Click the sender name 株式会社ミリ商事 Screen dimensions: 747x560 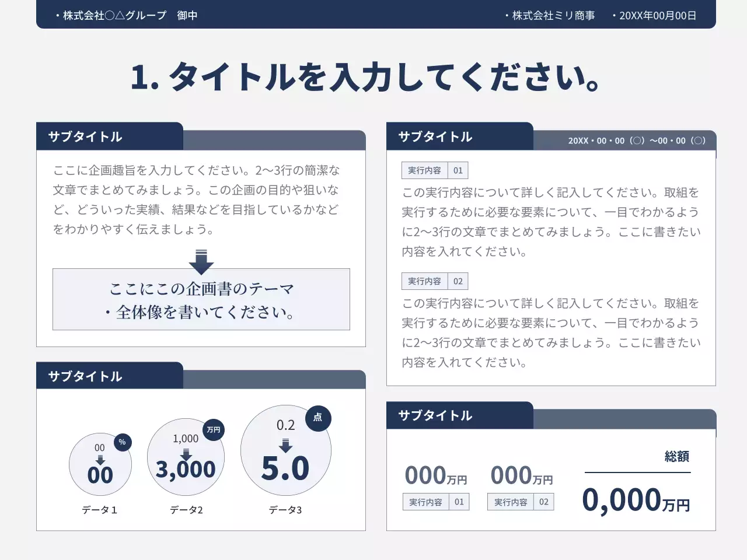(x=553, y=16)
